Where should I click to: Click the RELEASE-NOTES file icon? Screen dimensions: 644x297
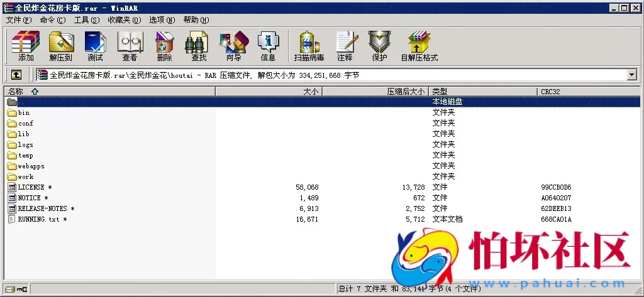tap(12, 208)
